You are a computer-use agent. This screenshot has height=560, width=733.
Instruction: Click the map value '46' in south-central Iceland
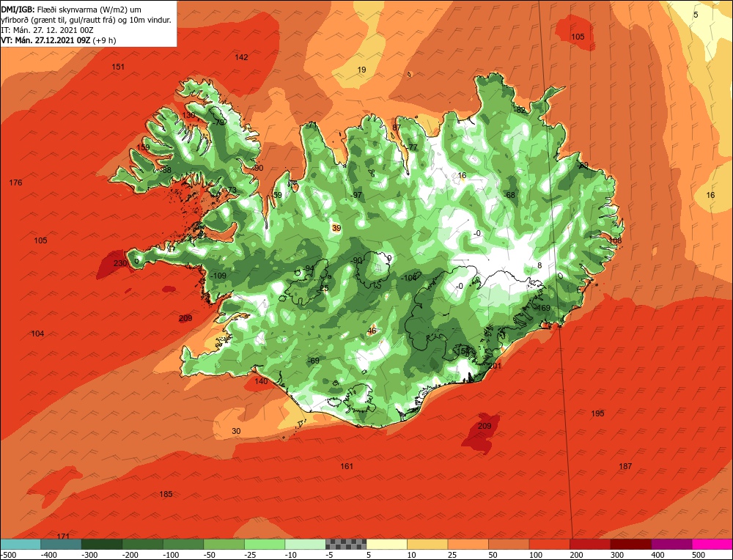(x=372, y=331)
